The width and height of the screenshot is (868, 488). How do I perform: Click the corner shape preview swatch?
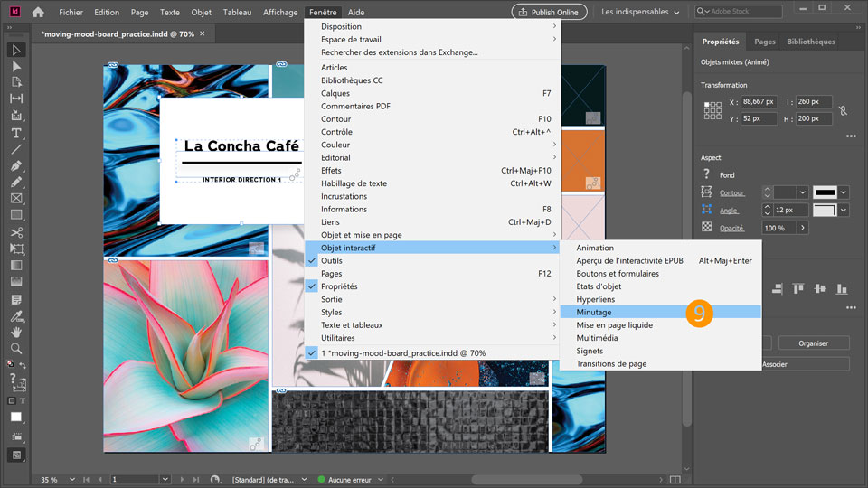825,210
